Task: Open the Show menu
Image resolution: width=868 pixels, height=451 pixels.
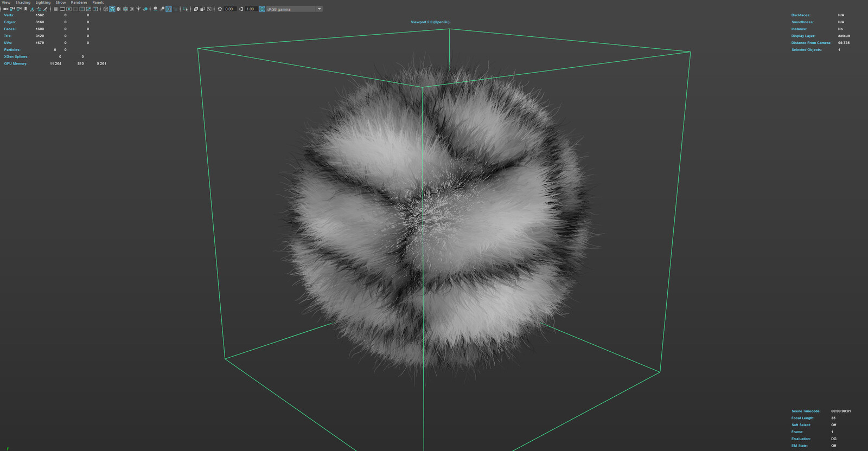Action: (61, 2)
